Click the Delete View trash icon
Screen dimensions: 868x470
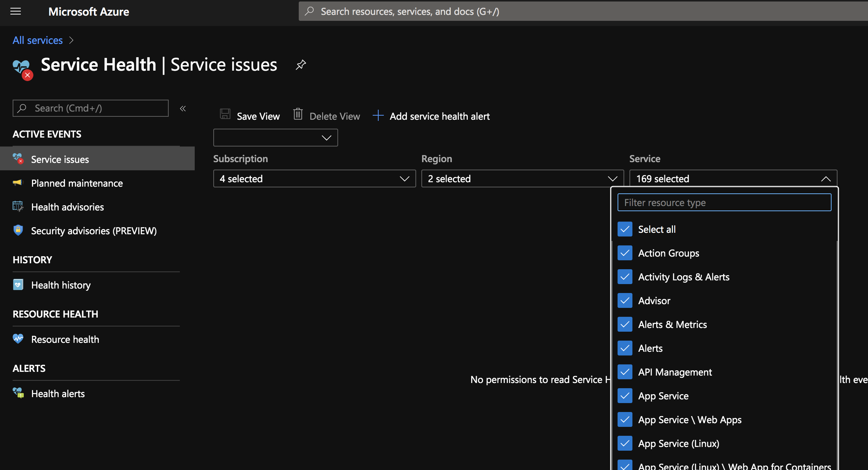[298, 114]
